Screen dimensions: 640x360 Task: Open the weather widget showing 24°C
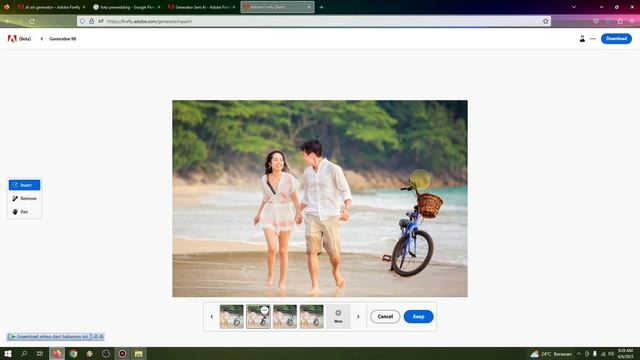coord(551,354)
